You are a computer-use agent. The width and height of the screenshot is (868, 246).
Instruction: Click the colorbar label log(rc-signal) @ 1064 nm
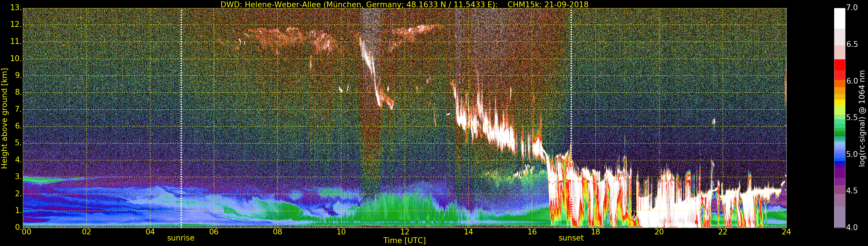tap(862, 118)
